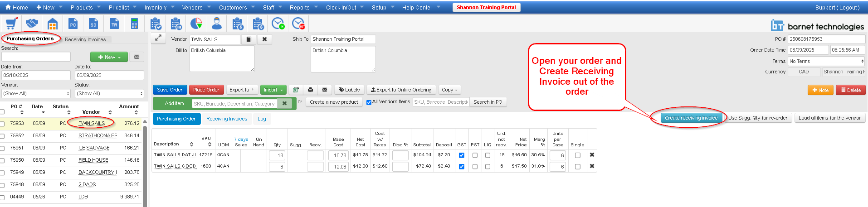Toggle LIQ for TWIN SAILS GOOD row

point(488,166)
